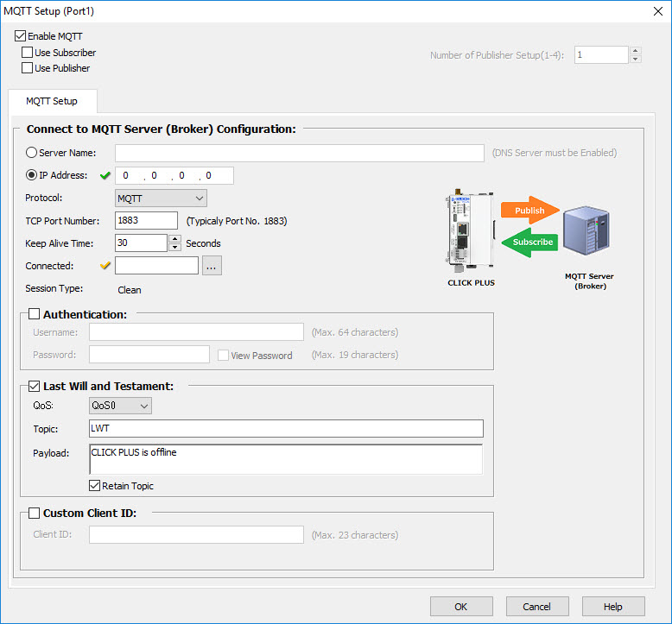The width and height of the screenshot is (672, 624).
Task: Enable the Use Publisher checkbox
Action: click(27, 67)
